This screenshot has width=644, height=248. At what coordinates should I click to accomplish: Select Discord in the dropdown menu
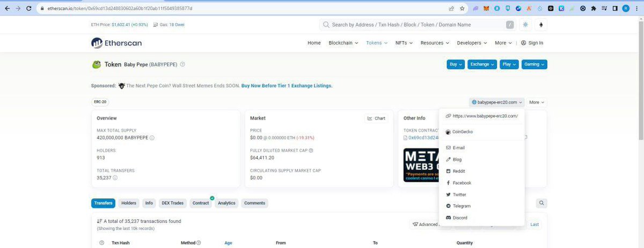(482, 217)
